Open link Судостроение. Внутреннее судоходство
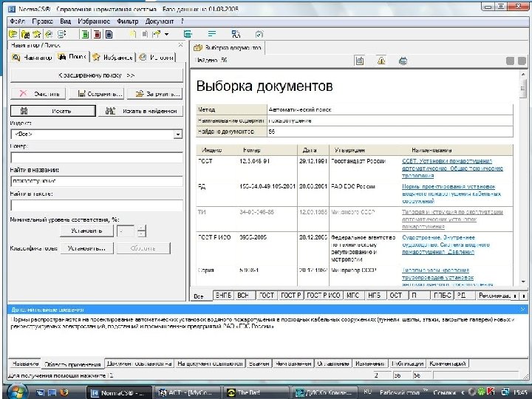Viewport: 532px width, 399px height. (446, 245)
